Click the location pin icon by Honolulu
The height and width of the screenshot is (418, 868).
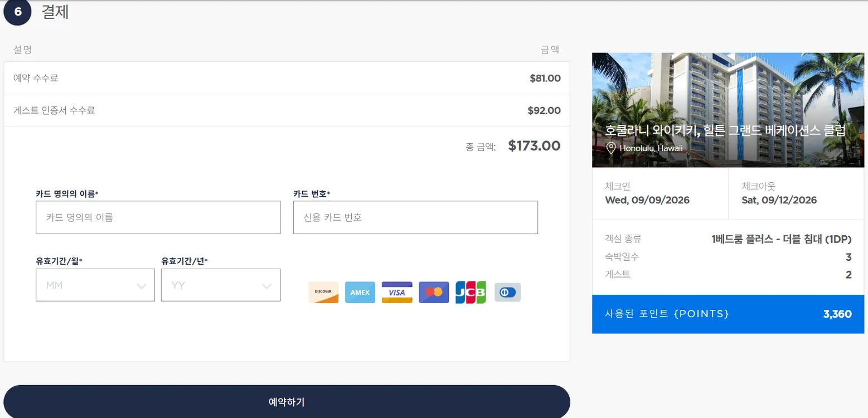click(x=611, y=148)
